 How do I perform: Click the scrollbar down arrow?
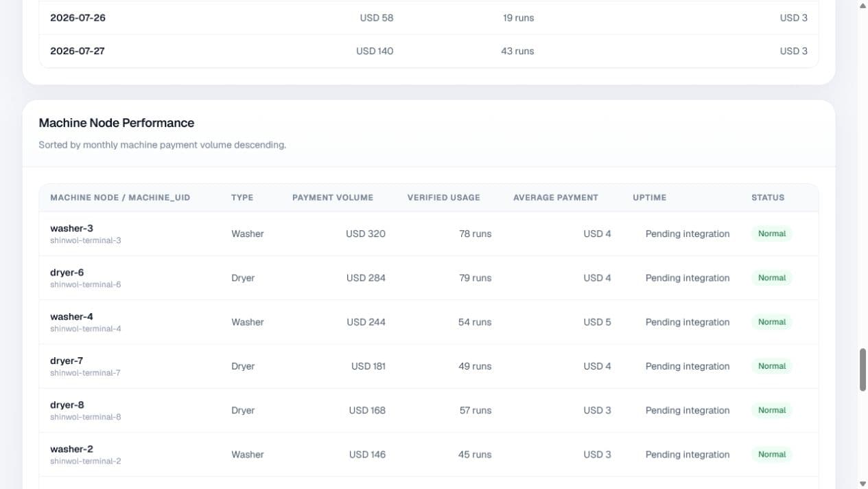863,484
